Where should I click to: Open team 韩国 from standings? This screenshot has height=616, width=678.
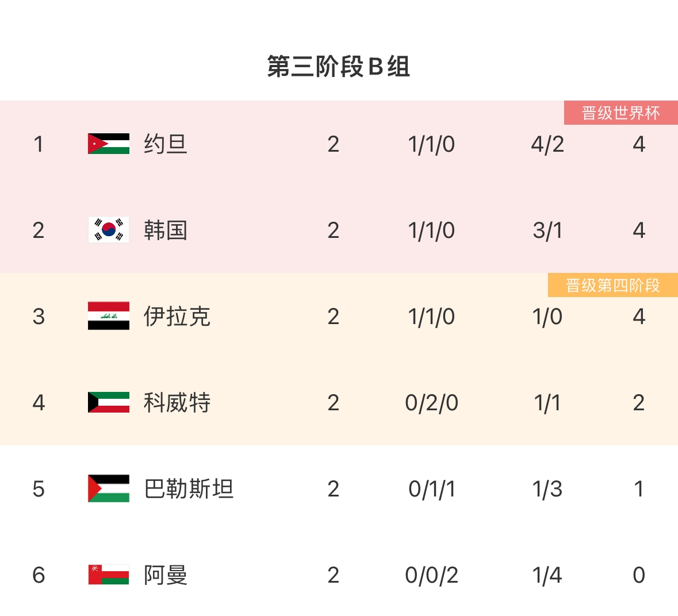click(x=166, y=230)
